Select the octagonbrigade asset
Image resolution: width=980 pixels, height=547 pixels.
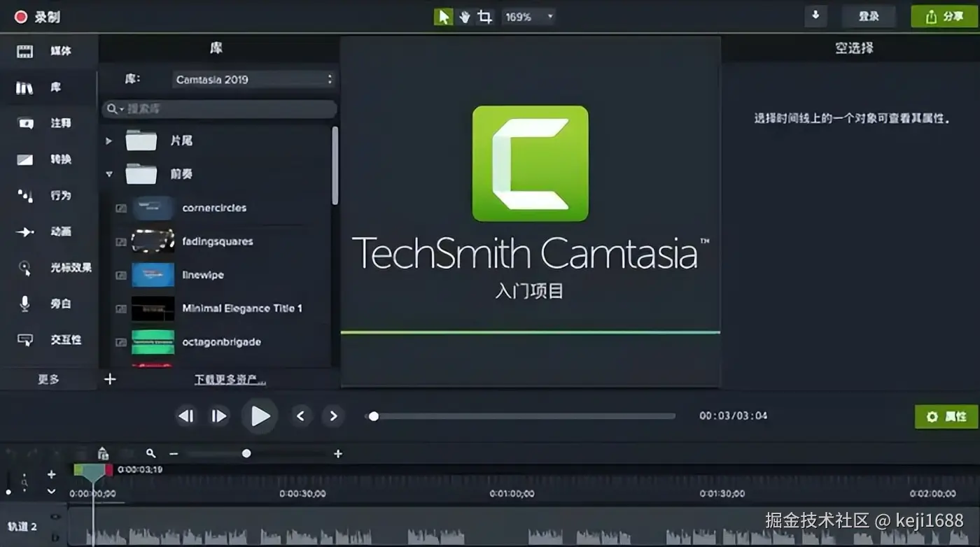(x=217, y=342)
